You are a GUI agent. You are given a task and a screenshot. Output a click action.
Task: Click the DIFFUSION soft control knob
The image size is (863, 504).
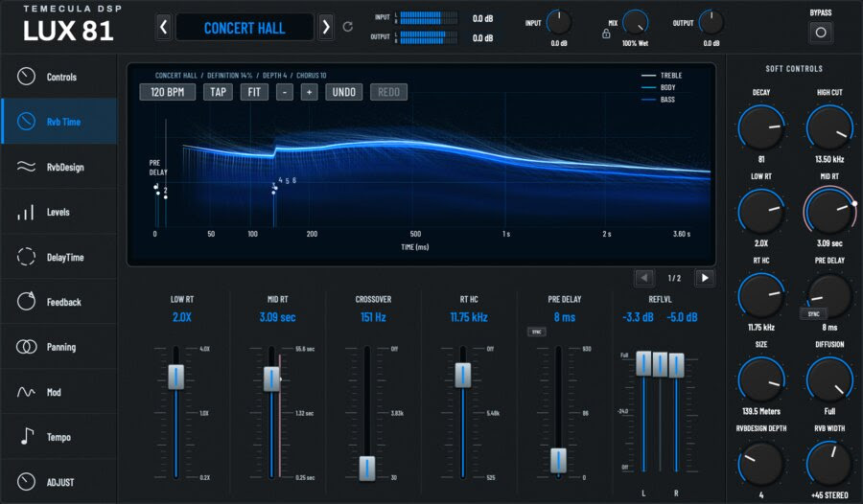pyautogui.click(x=829, y=379)
